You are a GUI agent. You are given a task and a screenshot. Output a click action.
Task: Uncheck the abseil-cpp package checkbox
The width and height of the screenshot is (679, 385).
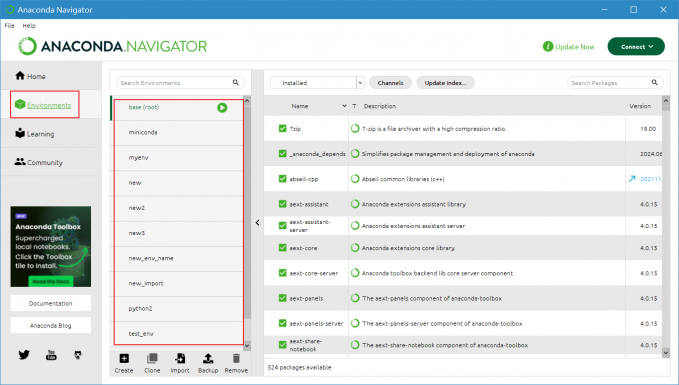click(x=282, y=179)
